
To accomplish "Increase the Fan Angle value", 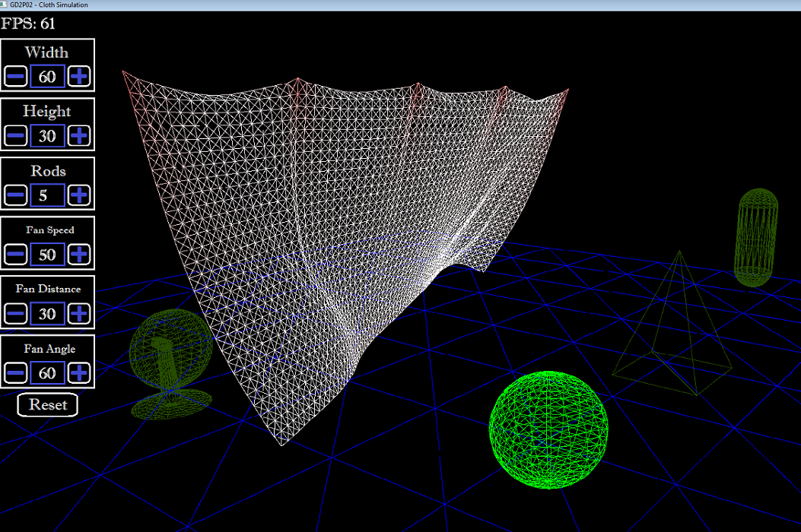I will coord(78,373).
